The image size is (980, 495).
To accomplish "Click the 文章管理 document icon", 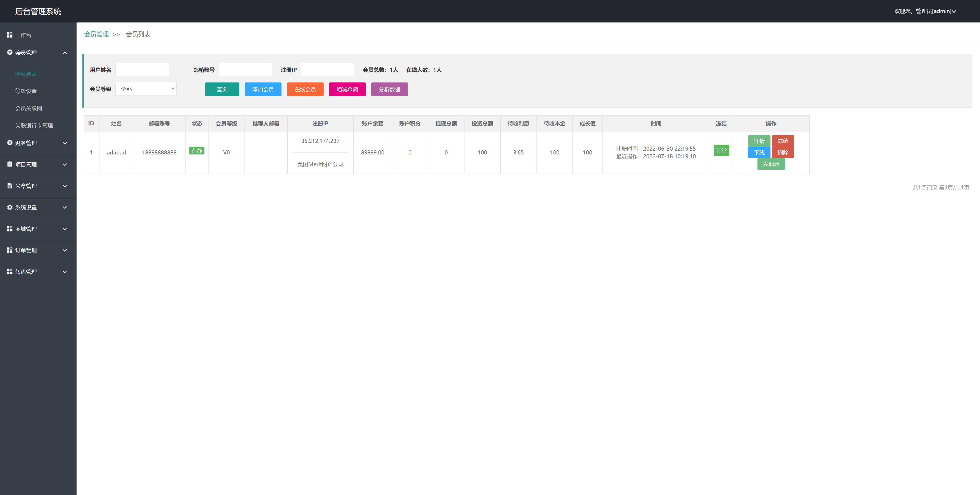I will point(9,186).
